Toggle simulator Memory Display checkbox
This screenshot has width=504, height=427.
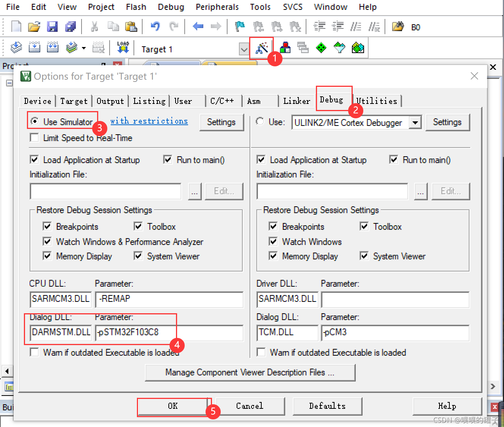[47, 256]
